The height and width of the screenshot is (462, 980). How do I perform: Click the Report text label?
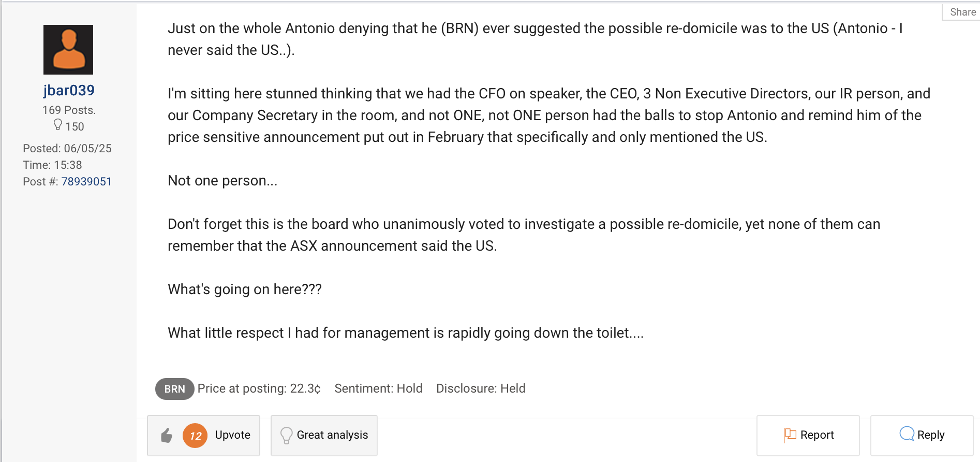click(817, 435)
